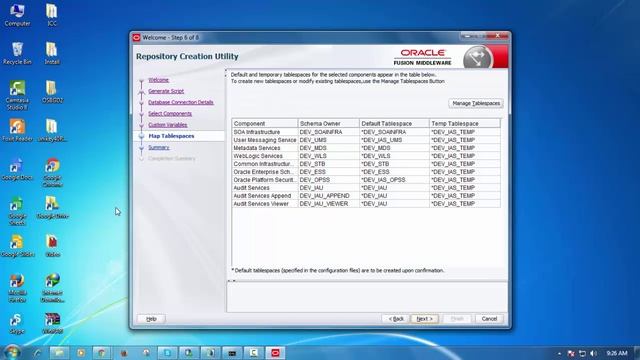Open default tablespace cell *DEV_WLS
The image size is (640, 360).
(394, 156)
